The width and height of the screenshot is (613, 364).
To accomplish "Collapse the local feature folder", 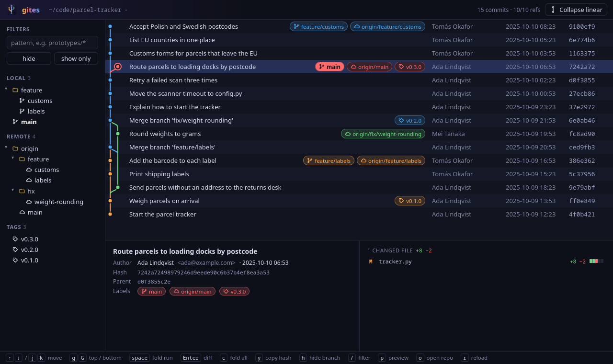I will click(6, 89).
